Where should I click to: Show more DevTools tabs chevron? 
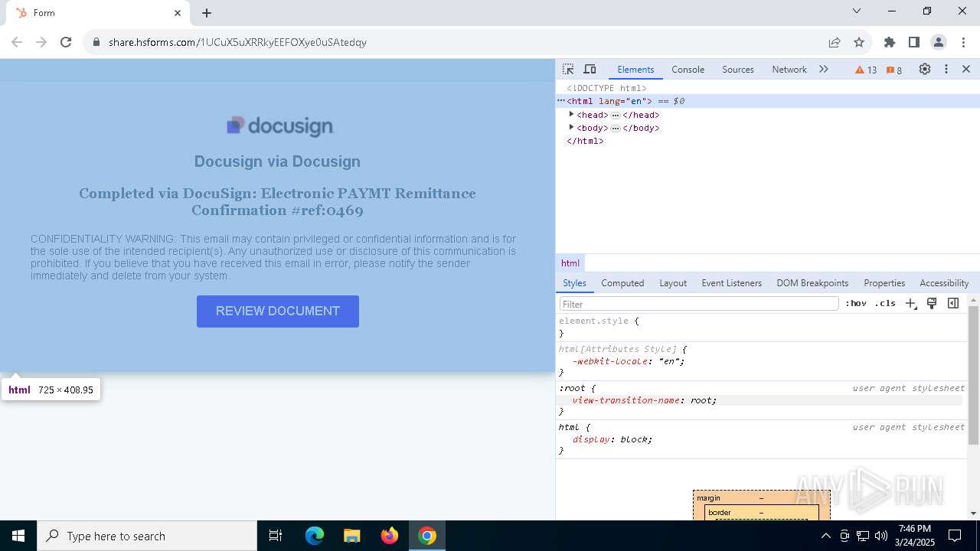tap(824, 69)
